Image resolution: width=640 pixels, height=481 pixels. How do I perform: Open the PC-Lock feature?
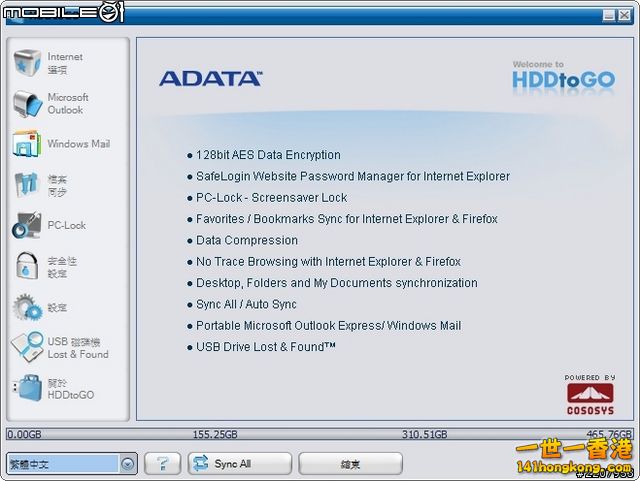28,226
